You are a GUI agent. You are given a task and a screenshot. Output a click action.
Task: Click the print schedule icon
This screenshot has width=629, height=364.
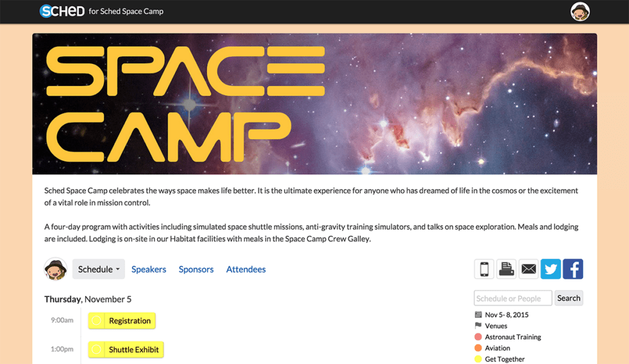coord(506,269)
